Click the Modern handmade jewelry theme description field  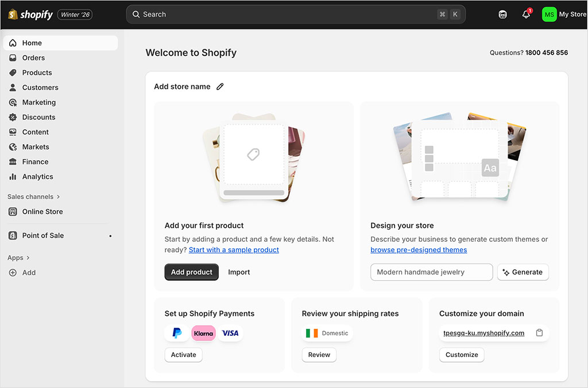coord(431,272)
